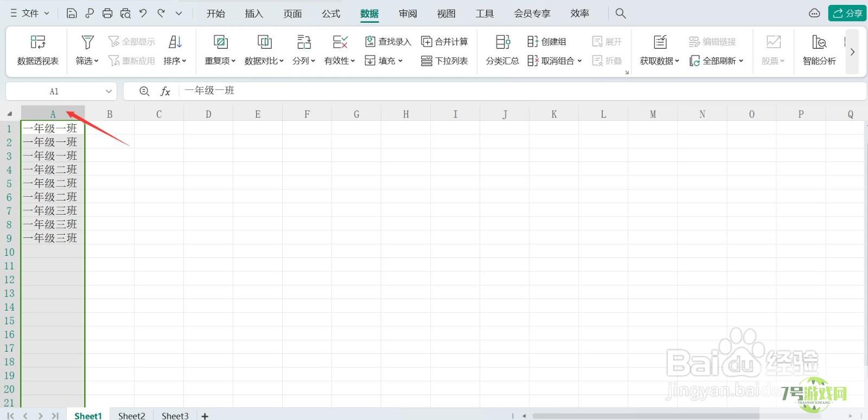This screenshot has width=868, height=420.
Task: Switch to the 公式 tab
Action: 331,14
